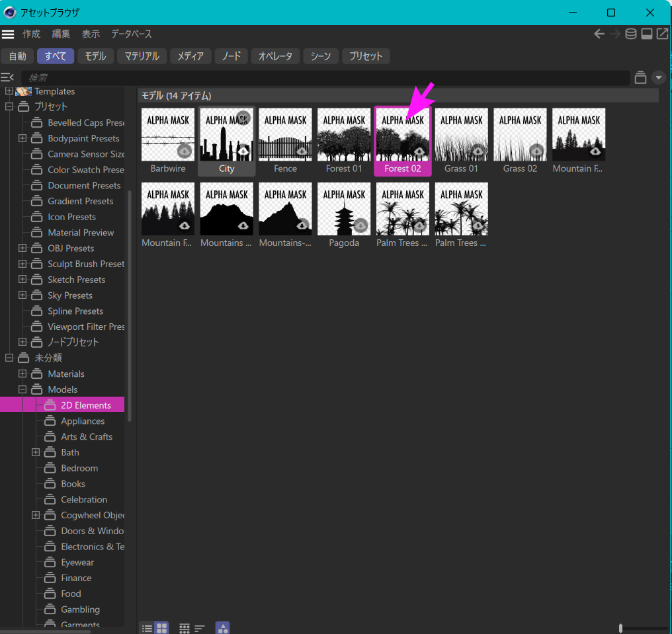Open the search options dropdown arrow
The width and height of the screenshot is (672, 634).
(659, 77)
